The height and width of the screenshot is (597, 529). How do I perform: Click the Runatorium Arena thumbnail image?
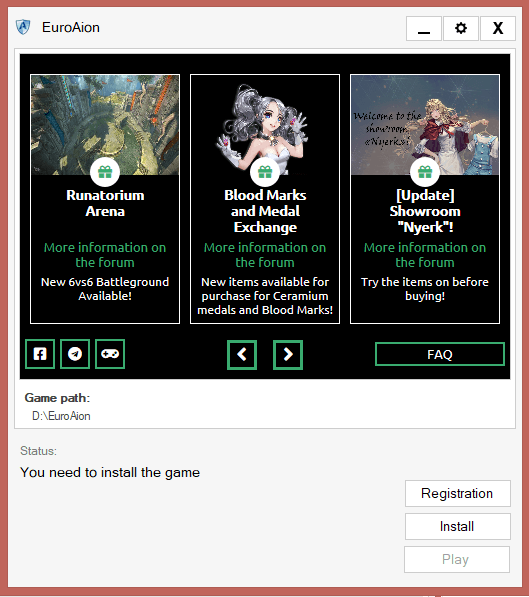[x=105, y=125]
